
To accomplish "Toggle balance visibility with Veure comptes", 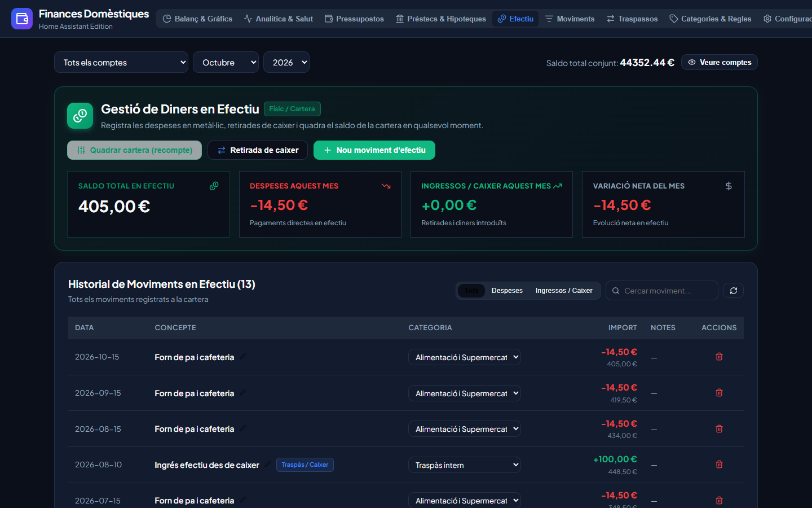I will click(x=719, y=62).
